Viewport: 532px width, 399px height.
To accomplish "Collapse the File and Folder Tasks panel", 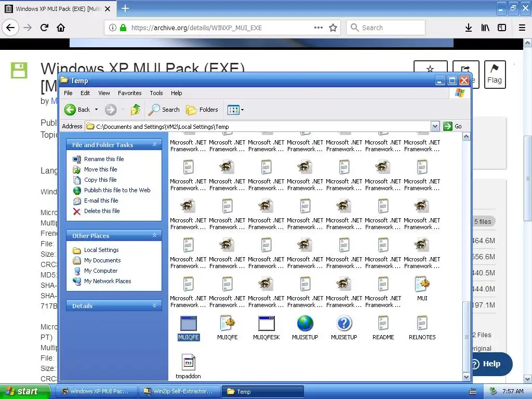I will click(154, 144).
